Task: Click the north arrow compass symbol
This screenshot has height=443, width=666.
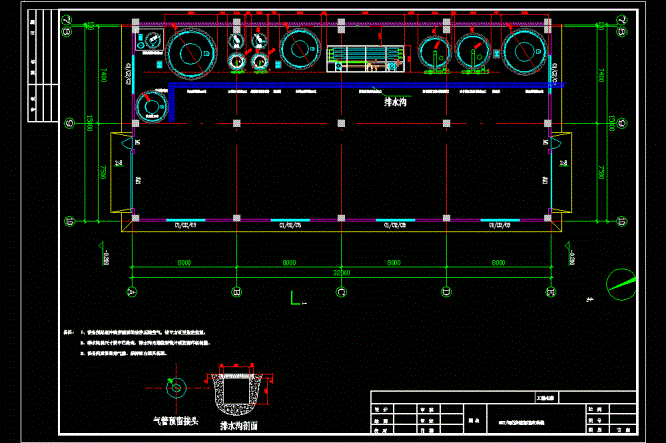Action: (x=621, y=285)
